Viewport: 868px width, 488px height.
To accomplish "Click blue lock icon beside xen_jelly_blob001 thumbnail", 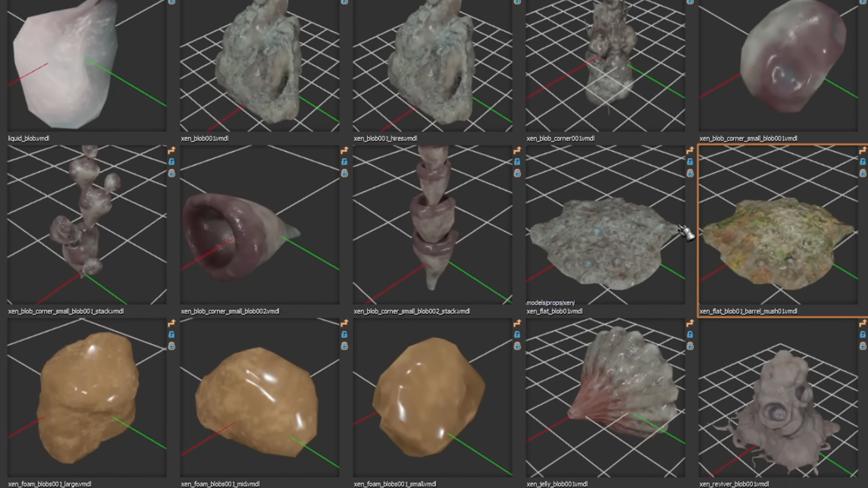I will 690,335.
